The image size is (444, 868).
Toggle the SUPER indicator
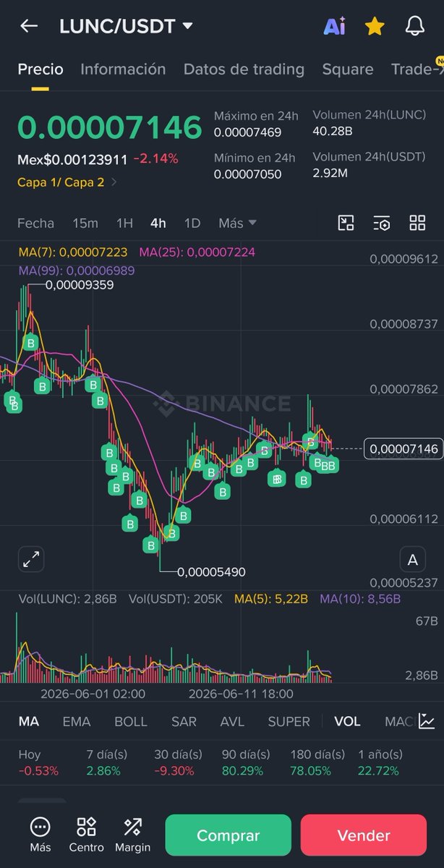click(289, 722)
